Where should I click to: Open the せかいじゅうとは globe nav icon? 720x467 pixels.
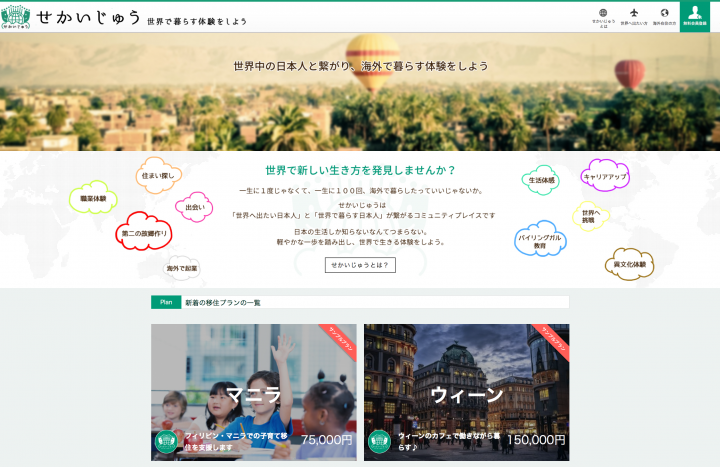pos(603,17)
